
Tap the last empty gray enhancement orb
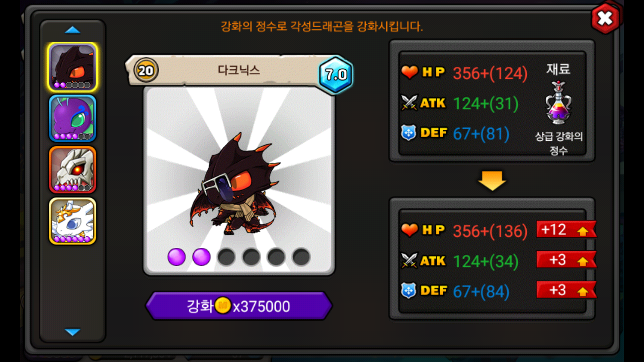click(301, 257)
